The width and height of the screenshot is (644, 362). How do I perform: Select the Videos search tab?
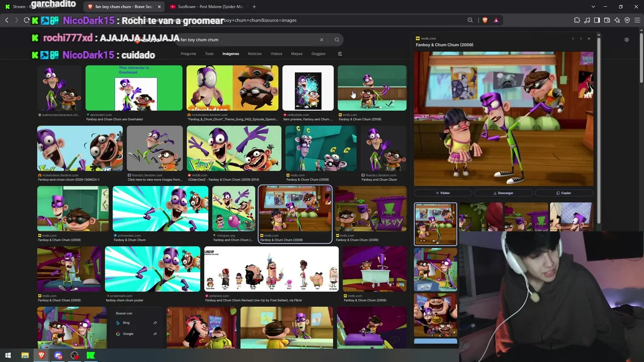(x=276, y=54)
